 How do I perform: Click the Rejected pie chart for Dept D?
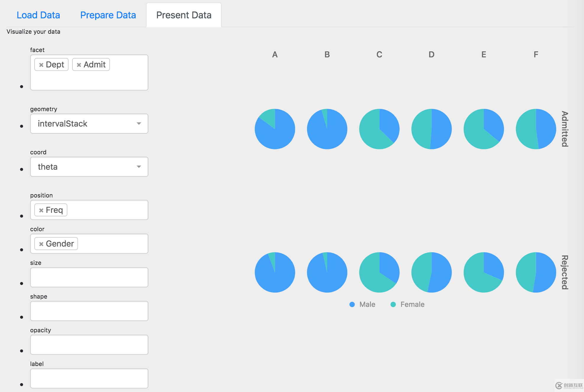click(431, 272)
